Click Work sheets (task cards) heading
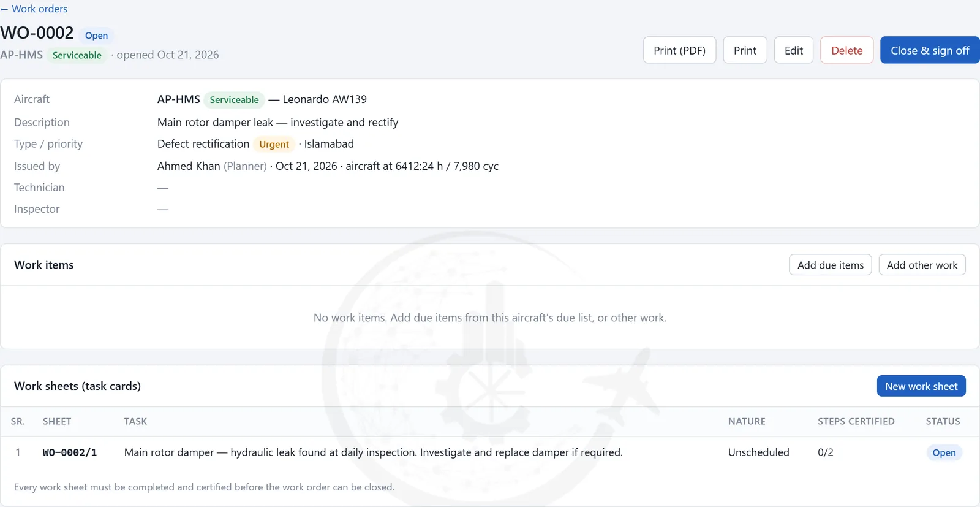 point(77,386)
